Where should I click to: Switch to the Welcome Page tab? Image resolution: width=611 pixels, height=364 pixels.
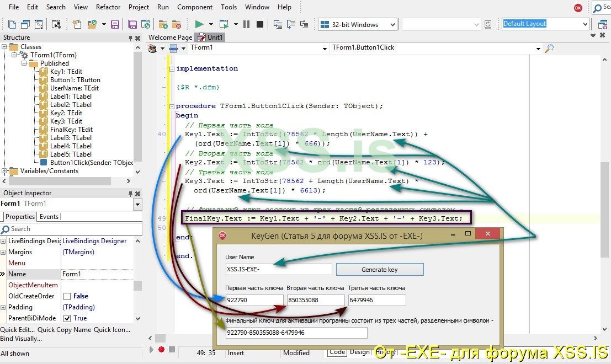coord(170,38)
